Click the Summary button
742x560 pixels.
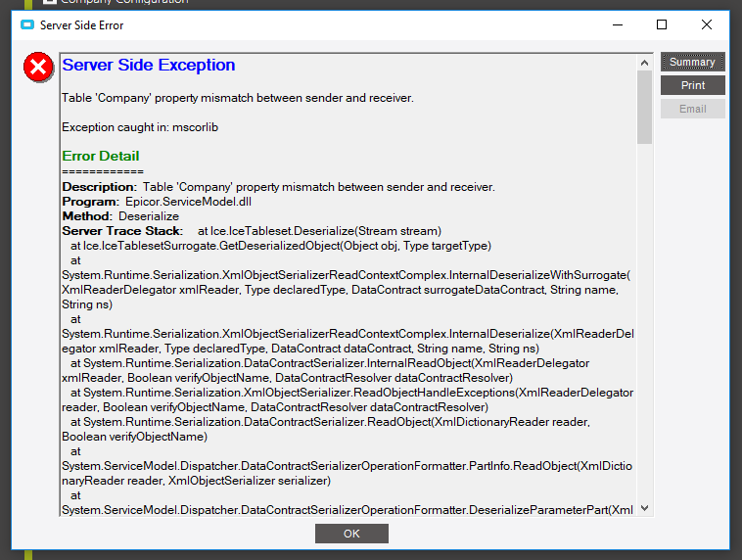tap(692, 62)
